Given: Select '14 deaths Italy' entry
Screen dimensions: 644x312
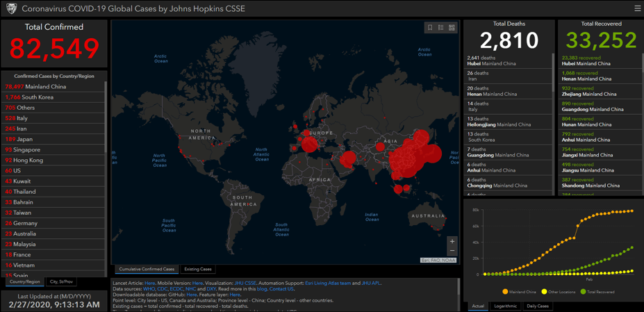Looking at the screenshot, I should [509, 106].
